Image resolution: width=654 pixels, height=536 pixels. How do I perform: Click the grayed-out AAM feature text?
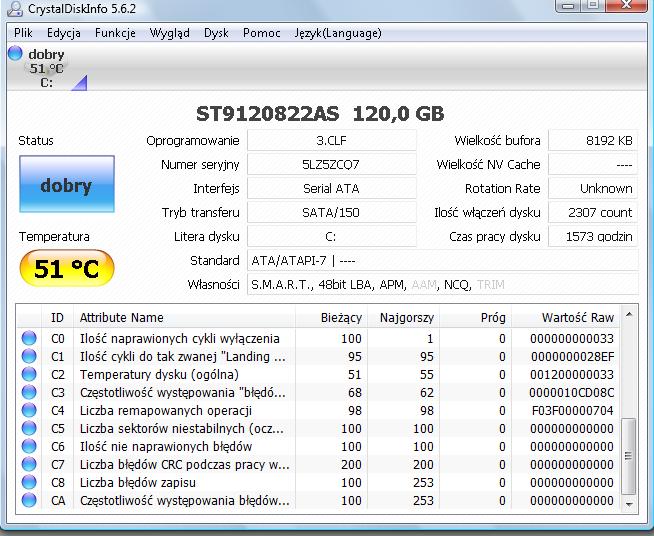(424, 284)
